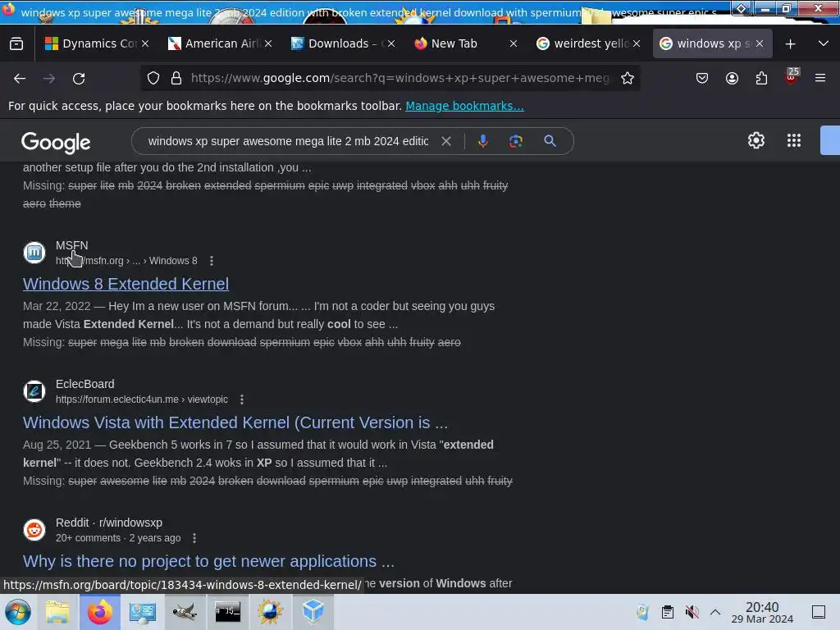Open Firefox View tab list icon

[16, 43]
